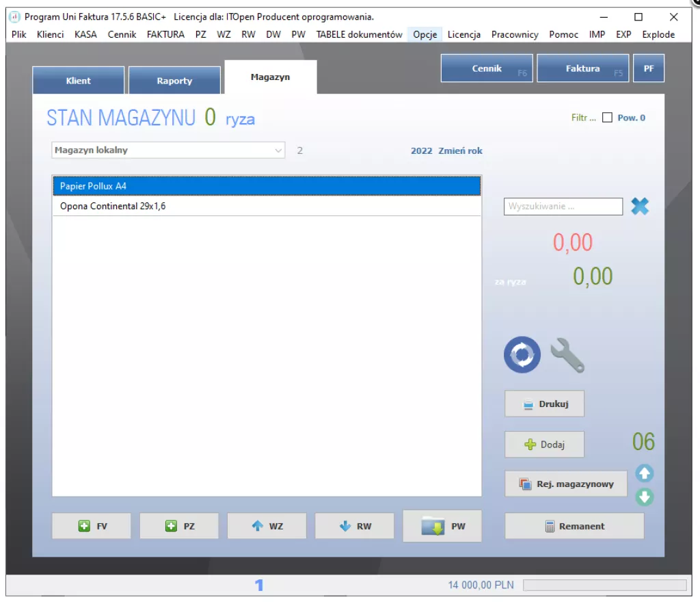Create a new FV document
The height and width of the screenshot is (604, 700).
tap(92, 526)
